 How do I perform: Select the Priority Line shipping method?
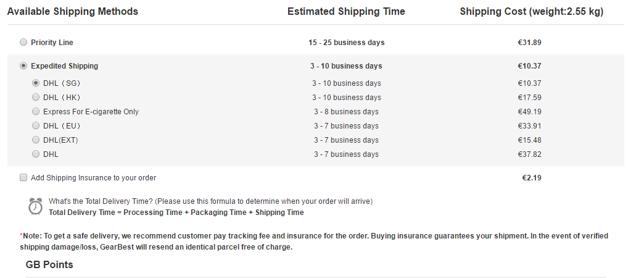(x=23, y=42)
